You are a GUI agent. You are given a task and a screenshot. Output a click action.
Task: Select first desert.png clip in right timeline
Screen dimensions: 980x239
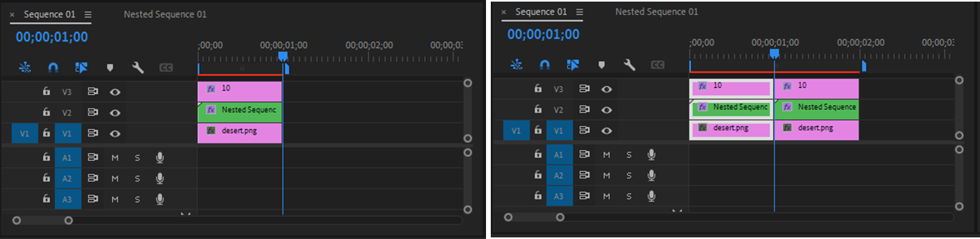(x=731, y=130)
